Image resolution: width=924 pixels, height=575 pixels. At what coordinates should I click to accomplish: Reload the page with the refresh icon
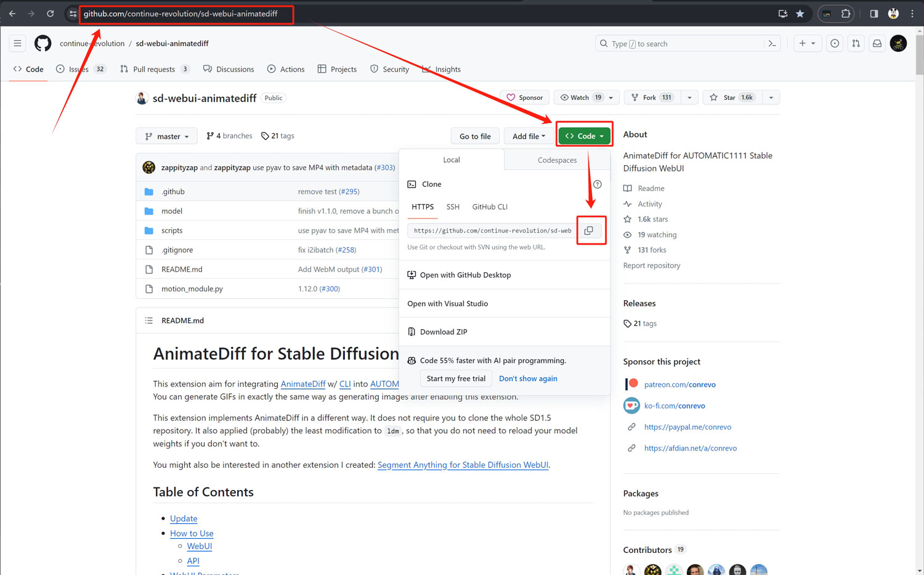point(51,14)
